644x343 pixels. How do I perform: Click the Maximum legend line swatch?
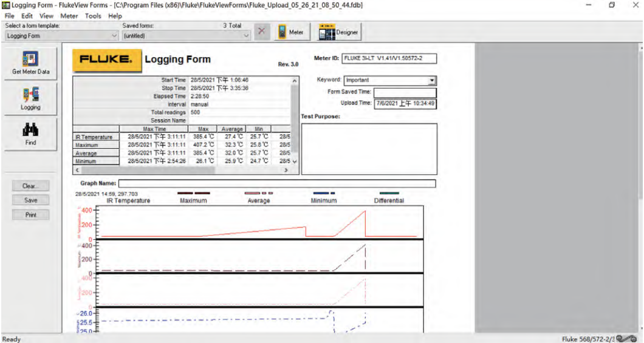coord(193,193)
